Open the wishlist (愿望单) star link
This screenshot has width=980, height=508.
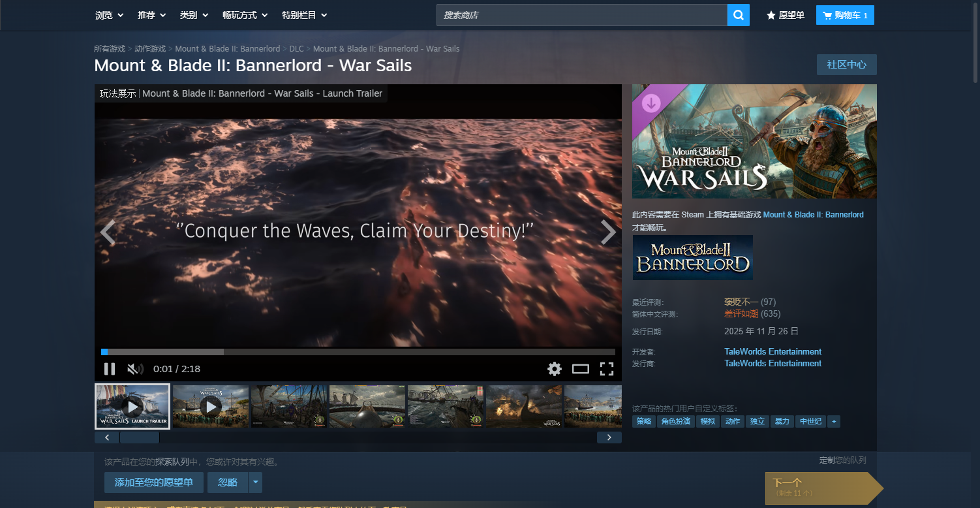click(785, 15)
